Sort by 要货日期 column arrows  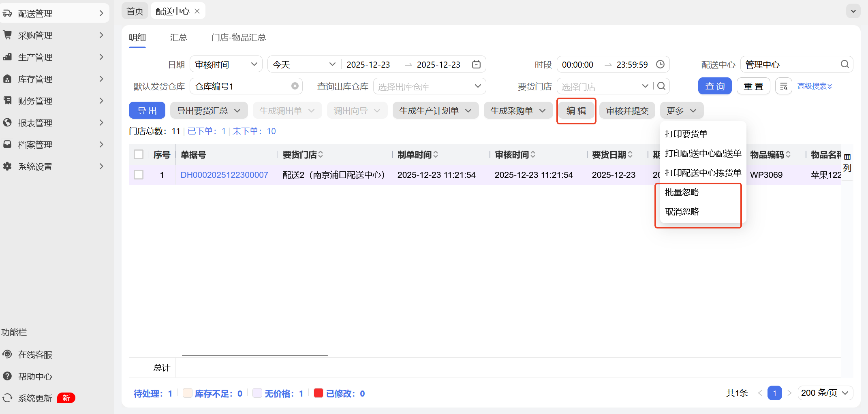(630, 154)
